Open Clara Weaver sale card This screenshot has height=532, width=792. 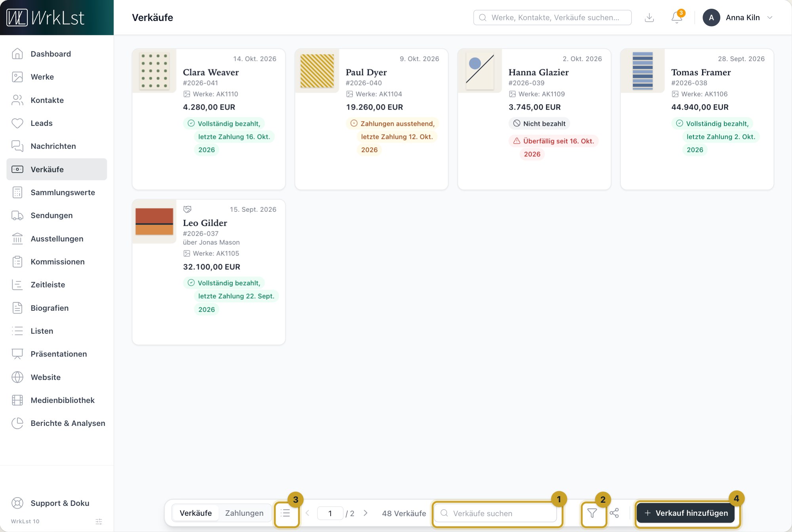pyautogui.click(x=209, y=119)
